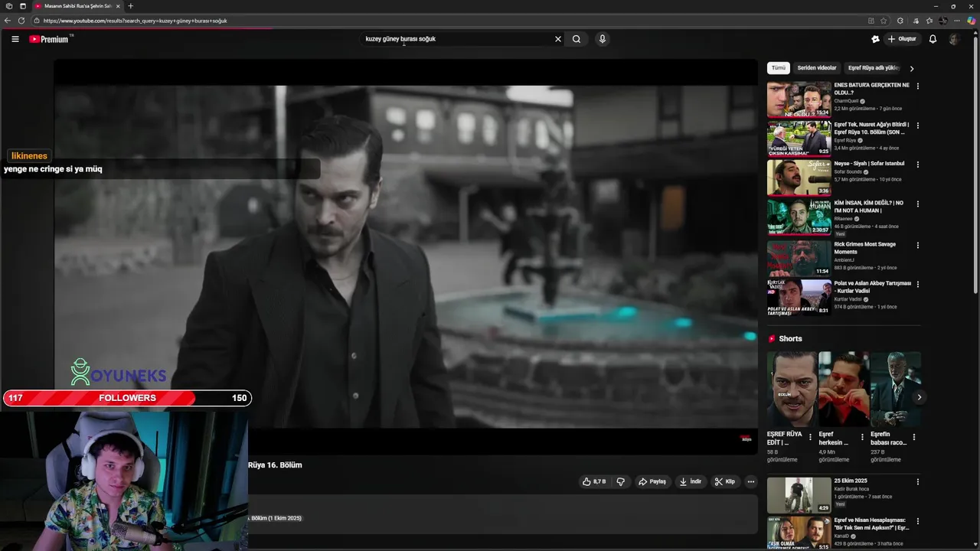Open more video actions ellipsis
Screen dimensions: 980x551
click(x=751, y=481)
